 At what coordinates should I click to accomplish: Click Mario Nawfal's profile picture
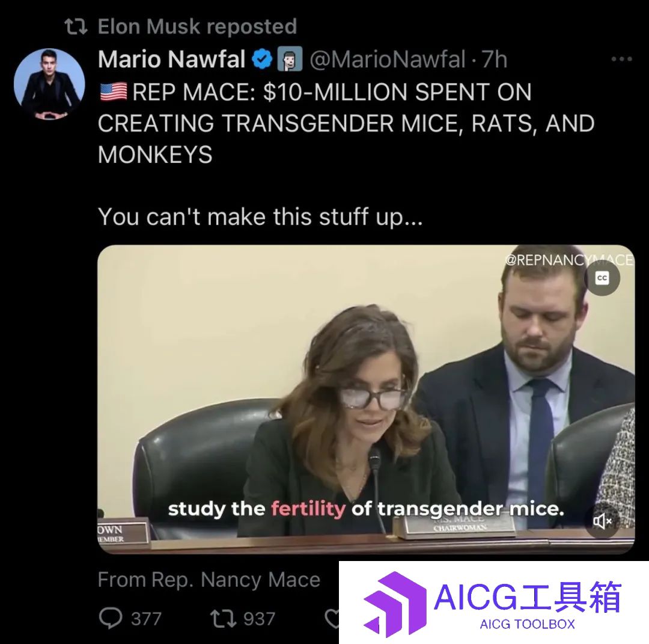pos(49,85)
